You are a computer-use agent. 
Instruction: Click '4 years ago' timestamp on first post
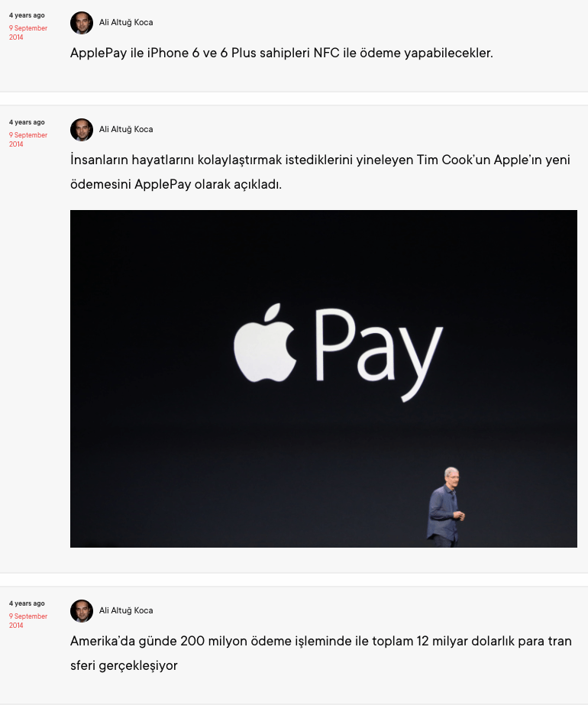tap(27, 15)
